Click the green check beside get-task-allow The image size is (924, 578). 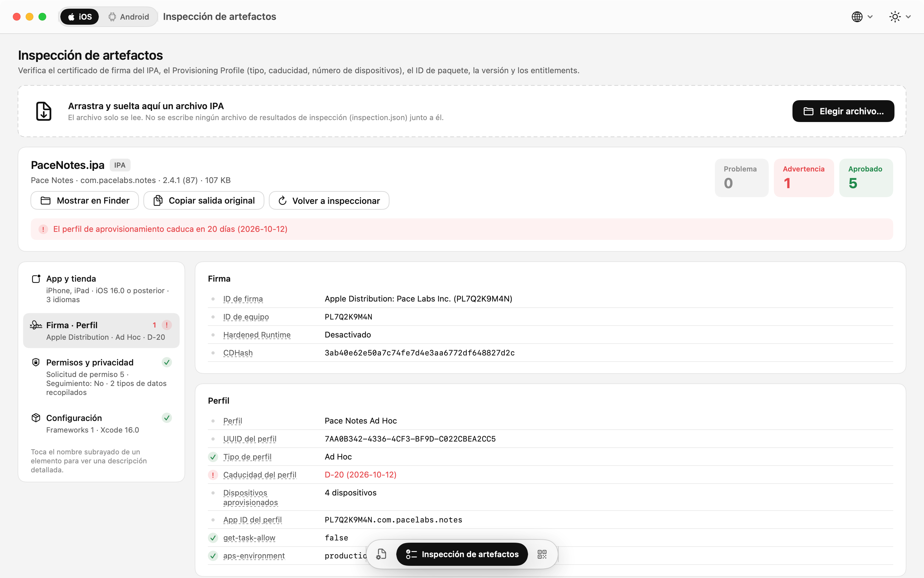(x=213, y=538)
